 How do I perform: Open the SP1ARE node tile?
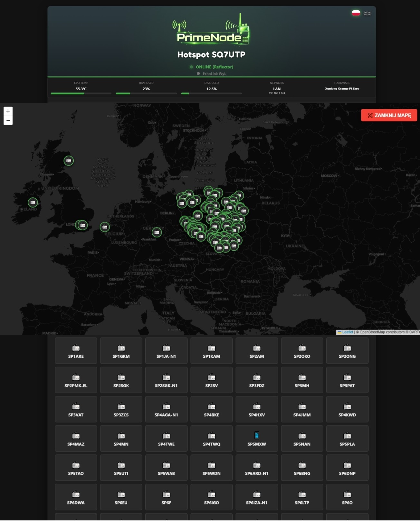coord(76,351)
